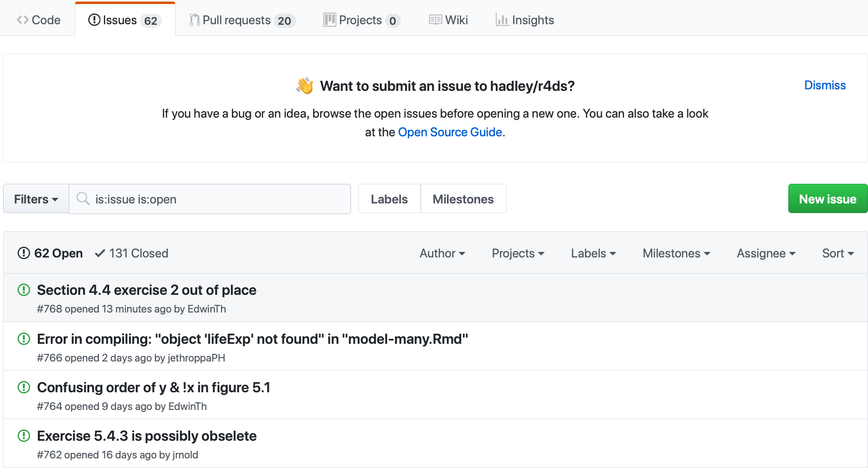Click open-issue icon beside 'Exercise 5.4.3' issue
The width and height of the screenshot is (868, 468).
(24, 436)
